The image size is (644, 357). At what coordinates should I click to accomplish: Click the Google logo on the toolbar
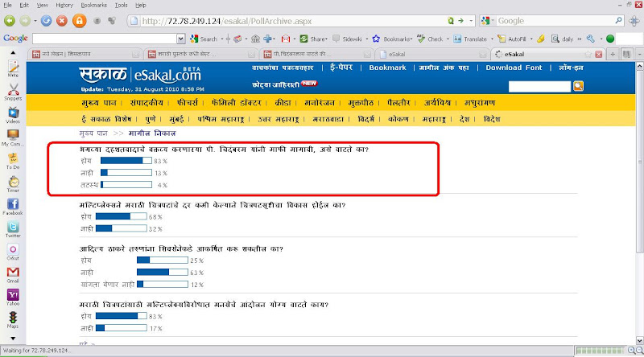coord(15,38)
